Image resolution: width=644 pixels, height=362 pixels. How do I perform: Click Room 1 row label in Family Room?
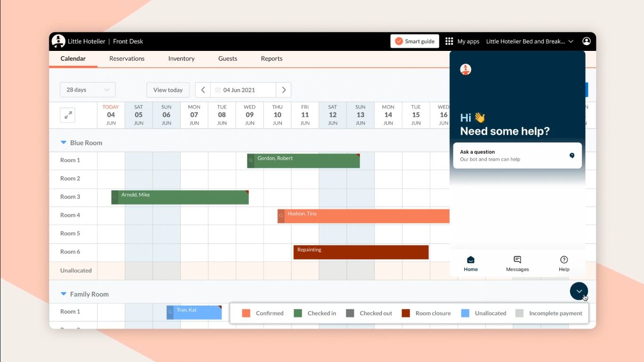pos(70,312)
